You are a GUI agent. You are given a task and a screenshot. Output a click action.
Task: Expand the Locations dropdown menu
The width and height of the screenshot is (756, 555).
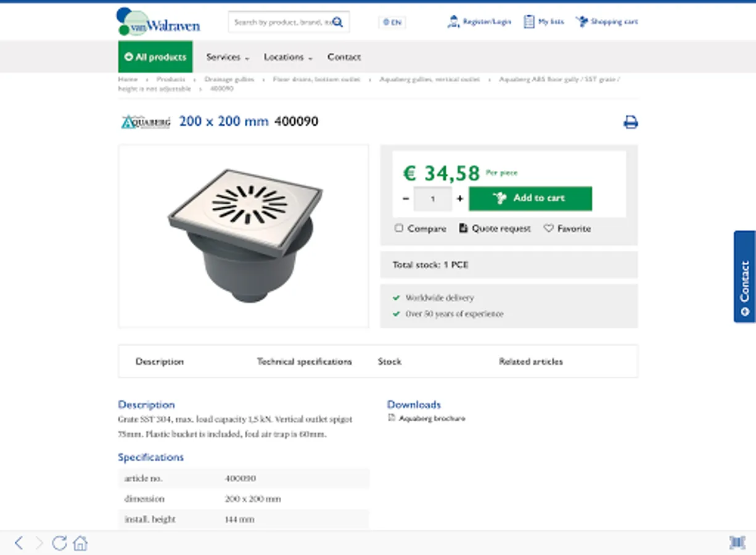point(288,57)
